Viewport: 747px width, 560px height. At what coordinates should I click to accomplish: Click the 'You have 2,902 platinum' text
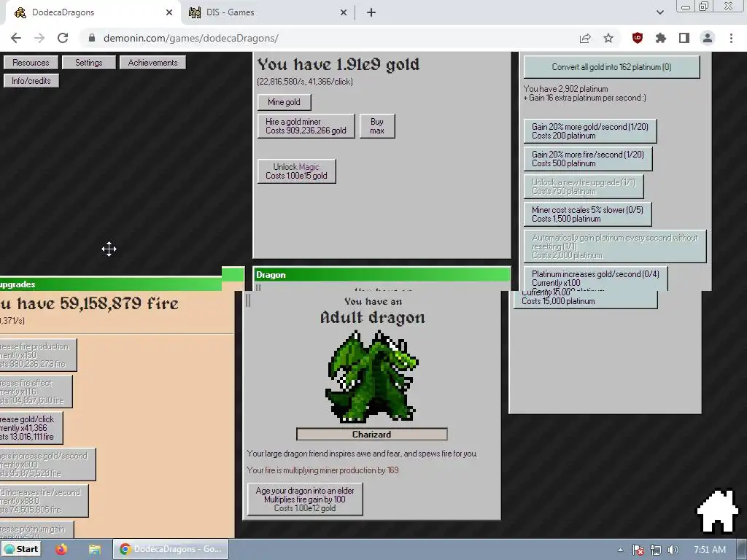click(566, 88)
